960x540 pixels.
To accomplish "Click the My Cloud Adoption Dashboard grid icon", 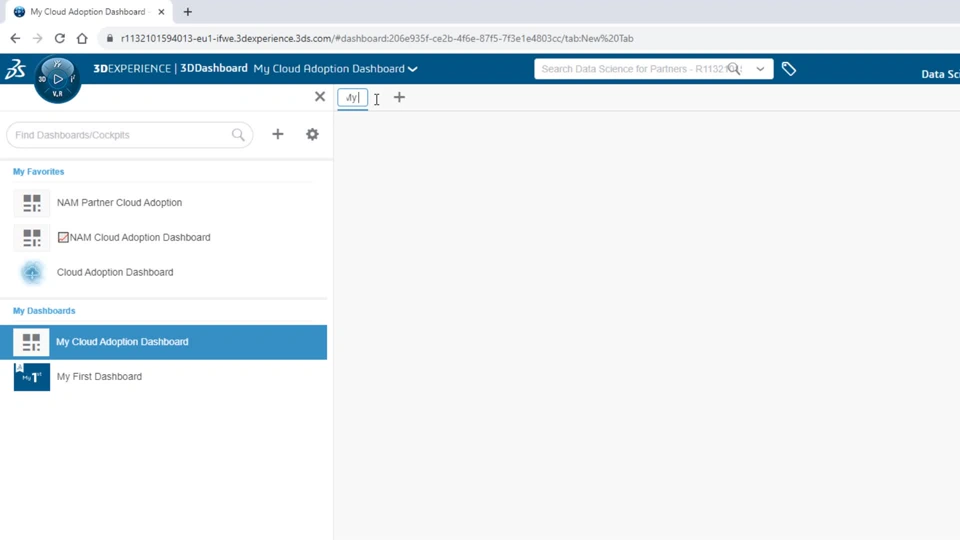I will tap(31, 342).
